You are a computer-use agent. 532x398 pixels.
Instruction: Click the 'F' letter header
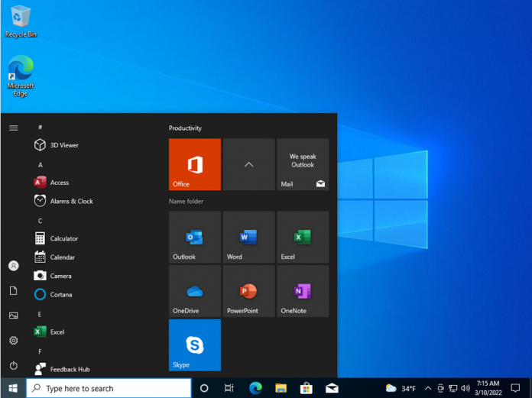tap(40, 351)
